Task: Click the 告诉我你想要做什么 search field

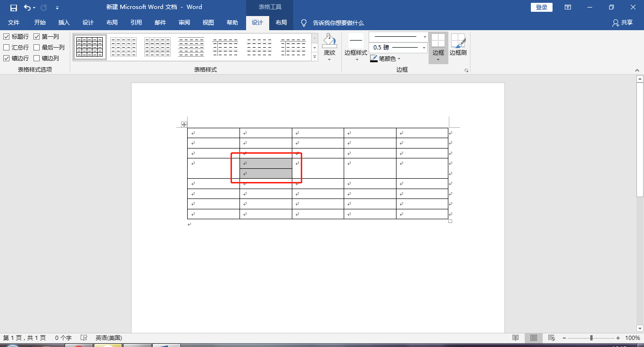Action: click(x=338, y=23)
